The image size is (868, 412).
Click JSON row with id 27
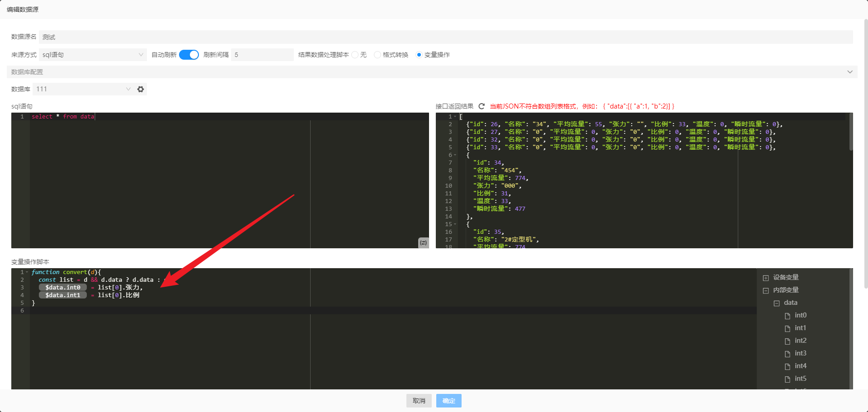pos(621,132)
